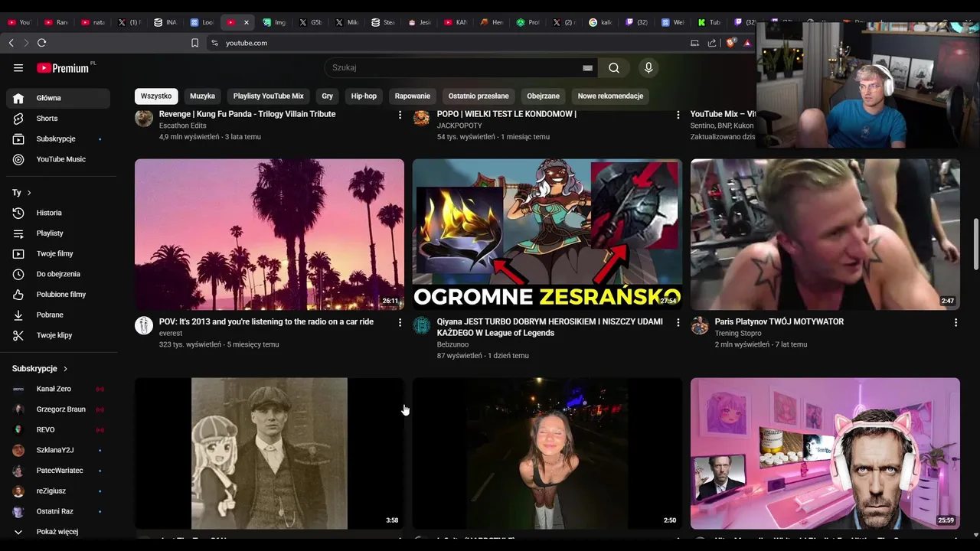Open Paris Platynov TWÓJ MOTYWATOR title
980x551 pixels.
[779, 321]
